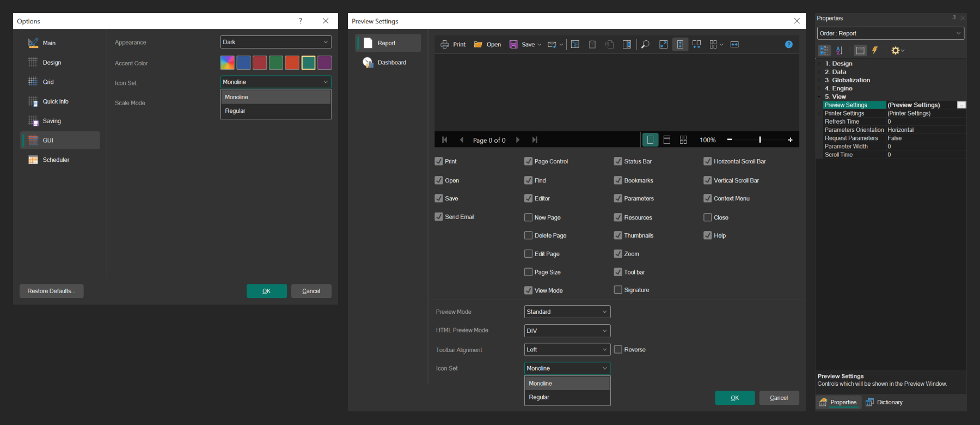This screenshot has width=980, height=425.
Task: Click the Save floppy disk icon in the preview toolbar
Action: (x=513, y=45)
